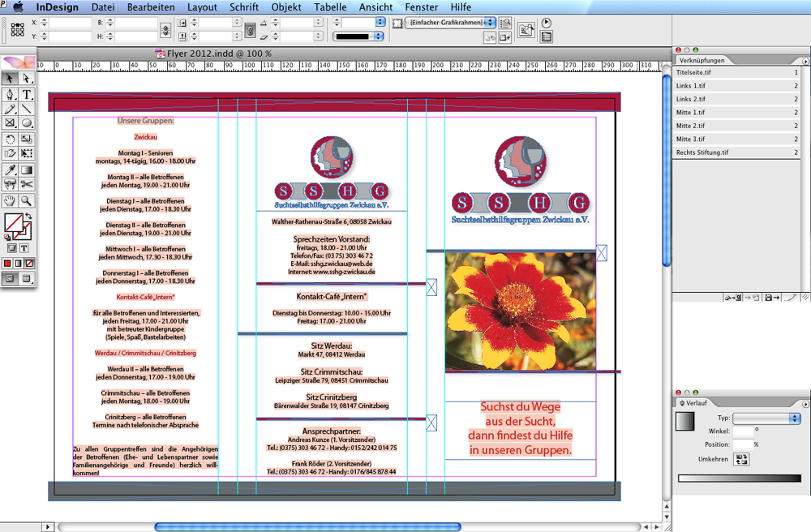Click the gradient ramp bar in Verlauf

tap(739, 478)
